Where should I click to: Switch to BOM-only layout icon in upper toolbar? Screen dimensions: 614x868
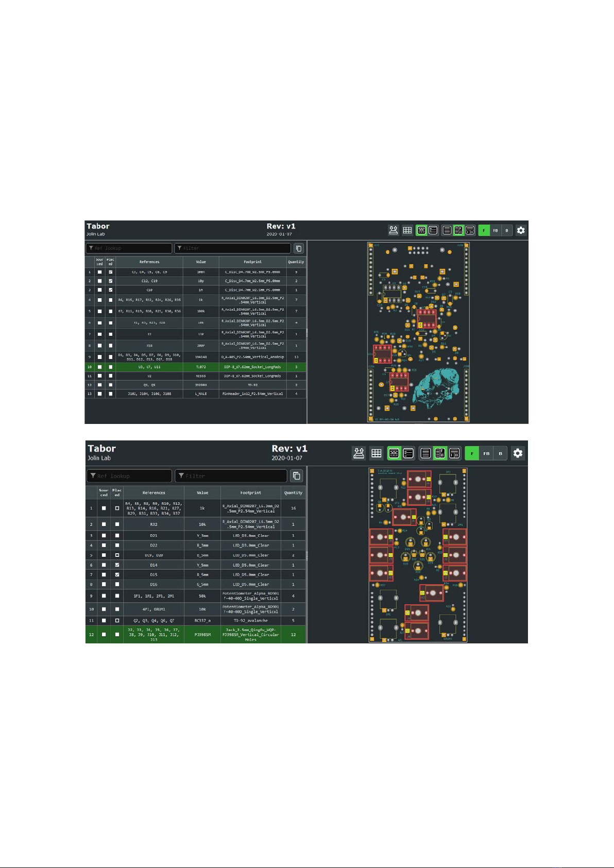(x=447, y=230)
